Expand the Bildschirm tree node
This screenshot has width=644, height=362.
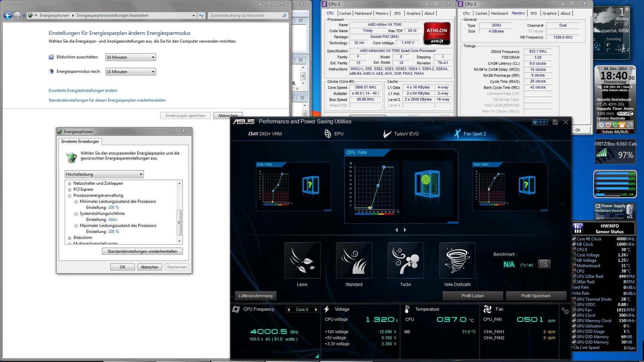69,238
